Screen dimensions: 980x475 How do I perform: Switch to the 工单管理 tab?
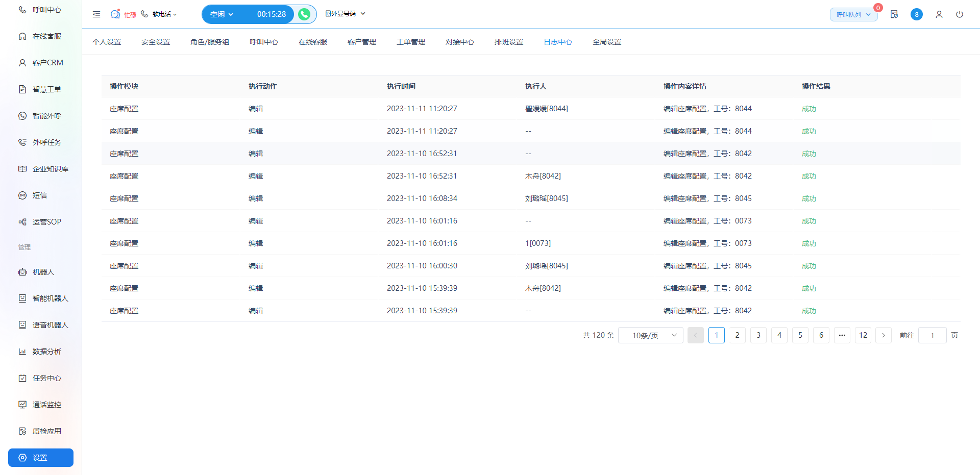pyautogui.click(x=411, y=42)
